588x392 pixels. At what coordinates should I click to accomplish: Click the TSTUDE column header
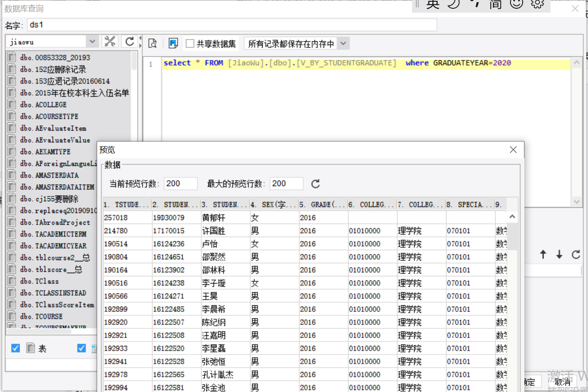tap(127, 204)
